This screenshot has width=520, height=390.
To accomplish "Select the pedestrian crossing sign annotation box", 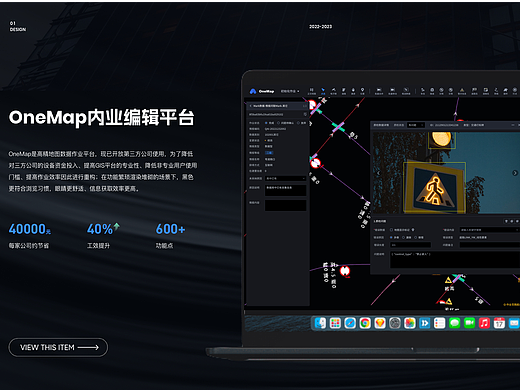I will tap(434, 187).
